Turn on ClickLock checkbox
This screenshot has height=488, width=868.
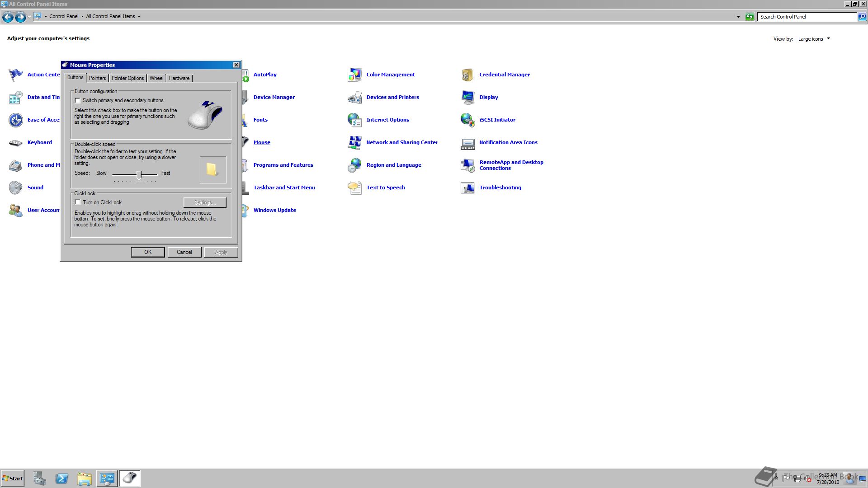pyautogui.click(x=78, y=202)
